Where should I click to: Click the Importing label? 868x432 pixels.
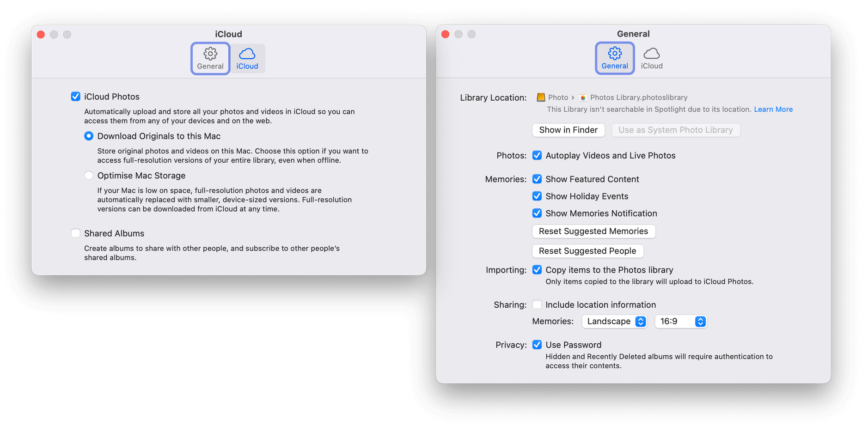506,270
